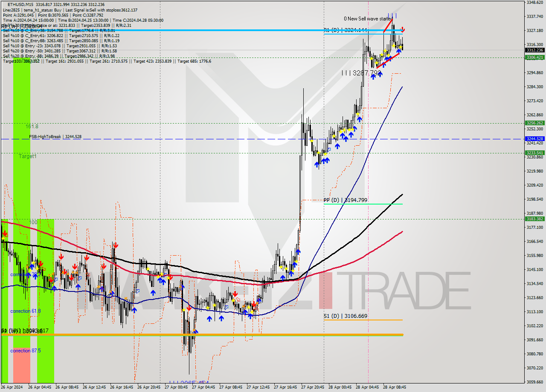Click the blue price tag 3244.528
Screen dimensions: 546x392
pos(534,138)
